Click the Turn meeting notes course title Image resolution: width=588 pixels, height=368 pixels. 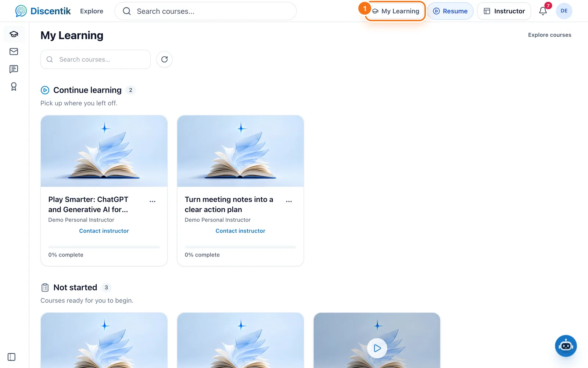click(229, 204)
